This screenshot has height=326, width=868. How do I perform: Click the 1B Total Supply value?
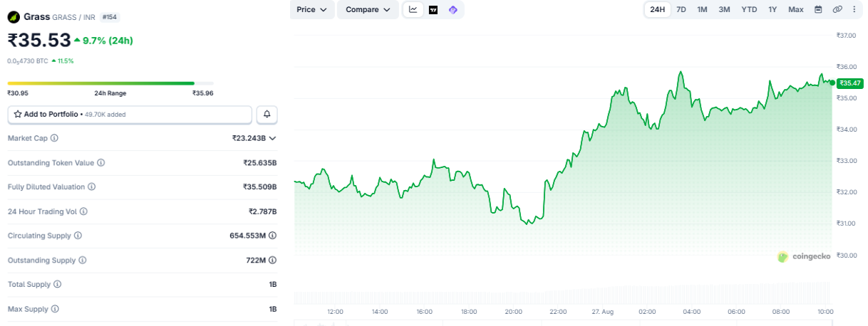point(273,284)
